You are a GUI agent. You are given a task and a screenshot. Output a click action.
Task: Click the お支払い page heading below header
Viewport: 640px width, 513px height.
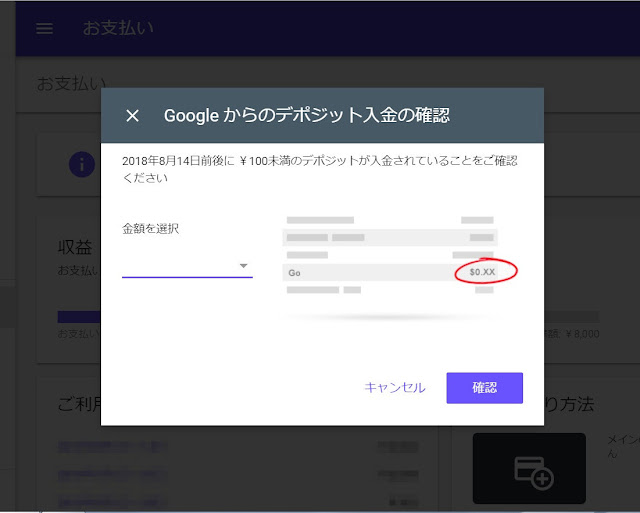click(71, 83)
